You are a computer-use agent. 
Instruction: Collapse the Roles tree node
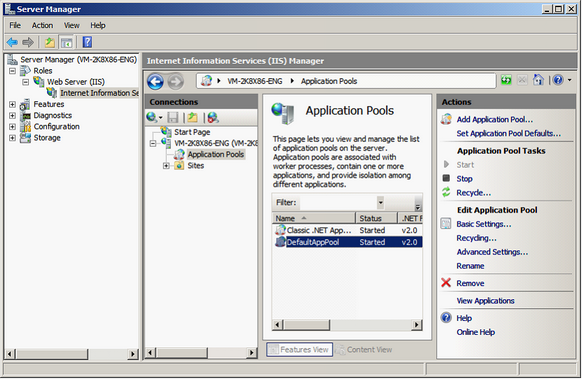[13, 71]
